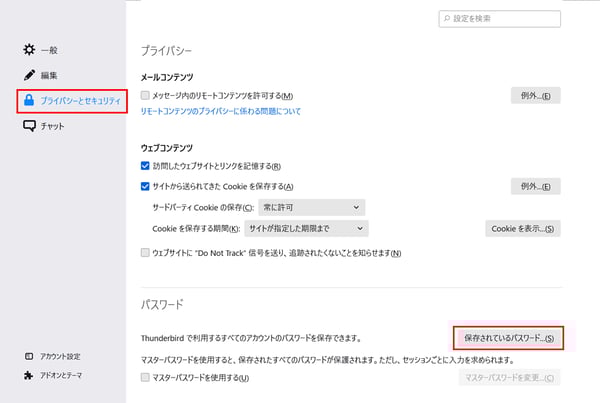Select 一般 in the settings sidebar

(x=48, y=49)
